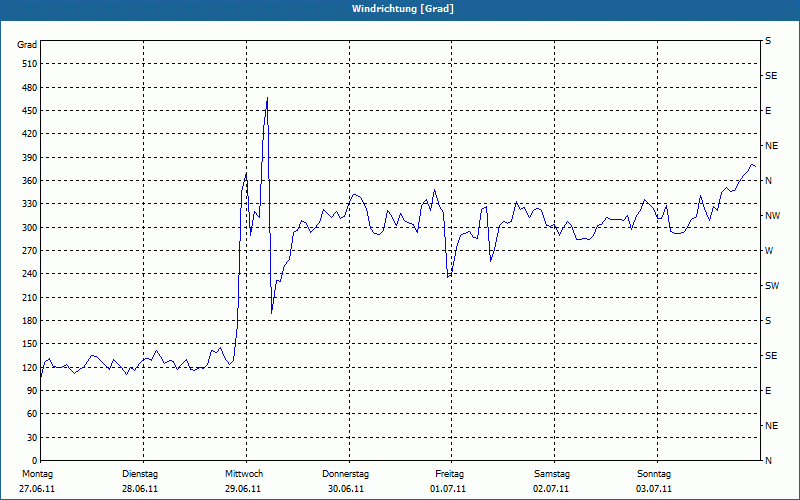Pick the "Freitag" day label
Screen dimensions: 800x500
point(449,474)
